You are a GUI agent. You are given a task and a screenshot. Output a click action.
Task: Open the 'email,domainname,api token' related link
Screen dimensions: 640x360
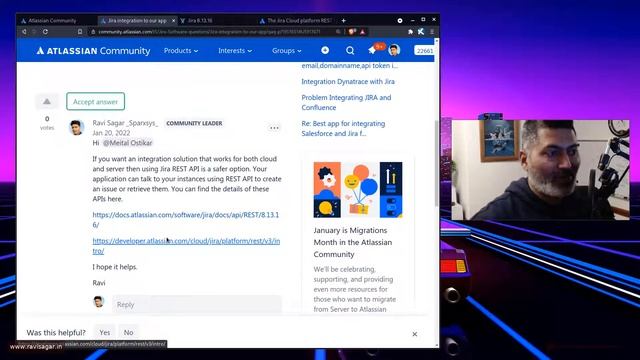[x=349, y=65]
